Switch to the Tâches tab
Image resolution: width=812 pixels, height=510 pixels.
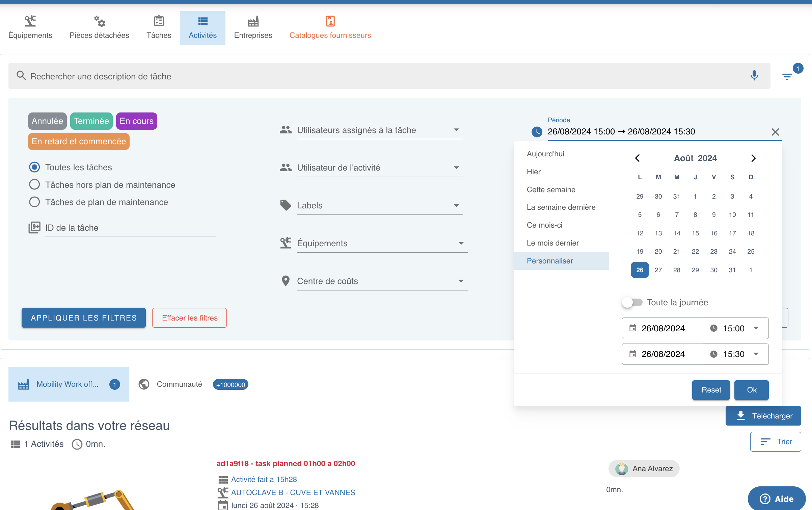point(159,28)
